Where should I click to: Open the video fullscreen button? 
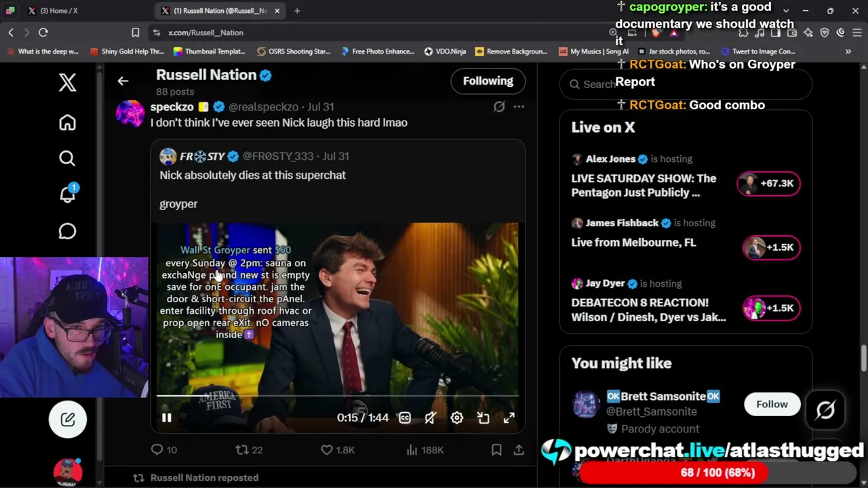pyautogui.click(x=509, y=418)
